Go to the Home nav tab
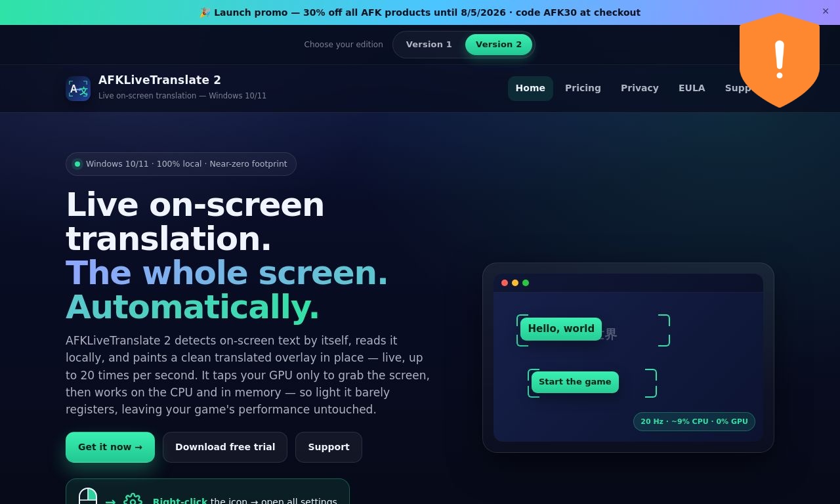This screenshot has width=840, height=504. 530,89
